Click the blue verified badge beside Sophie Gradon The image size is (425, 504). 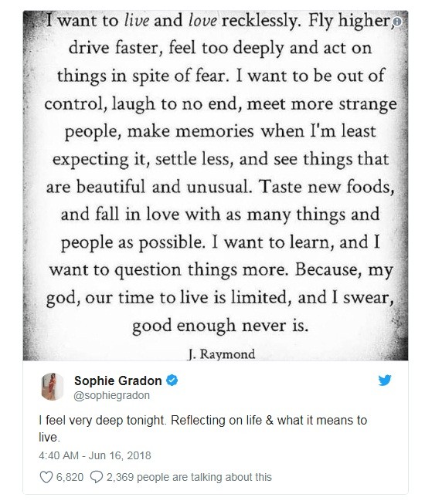(172, 381)
